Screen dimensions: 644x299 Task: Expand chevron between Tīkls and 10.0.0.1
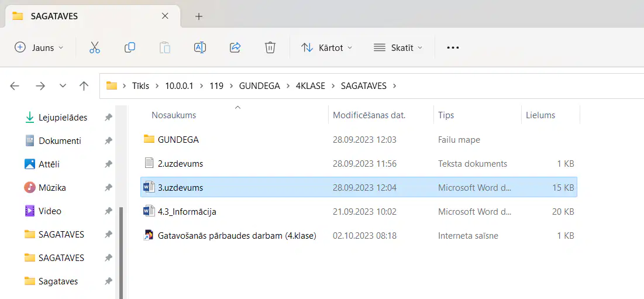pos(158,86)
